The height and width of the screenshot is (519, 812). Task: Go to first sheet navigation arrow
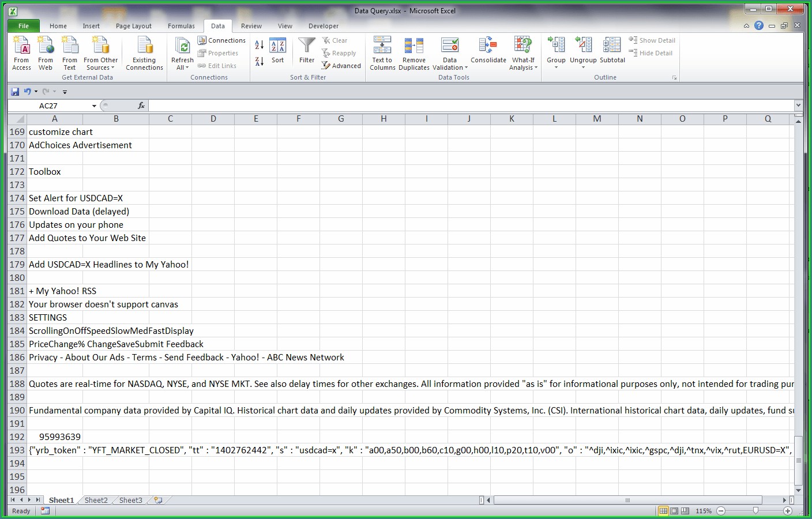click(x=13, y=500)
